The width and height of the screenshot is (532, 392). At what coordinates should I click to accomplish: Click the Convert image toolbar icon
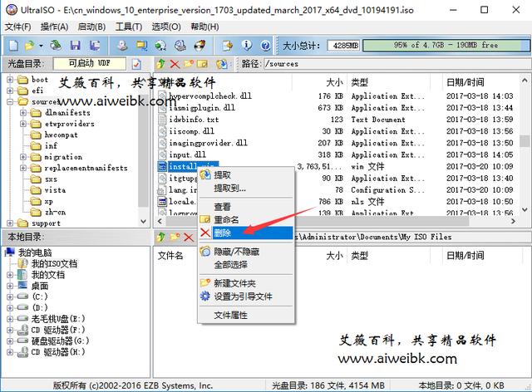(x=160, y=45)
